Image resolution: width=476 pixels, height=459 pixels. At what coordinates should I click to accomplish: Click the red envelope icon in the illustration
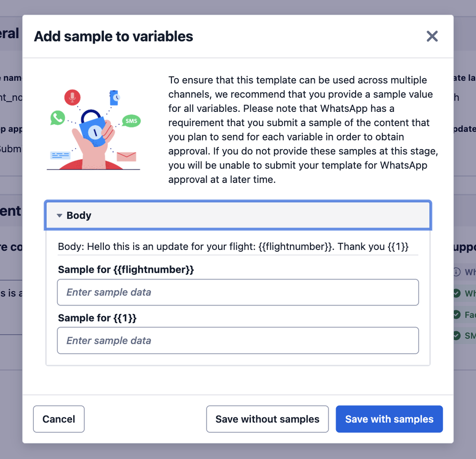pos(126,156)
